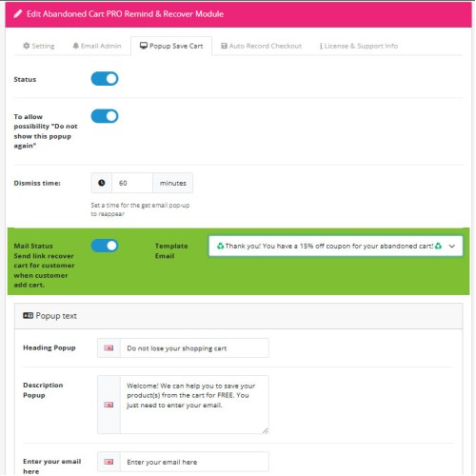Disable the 'Do not show this popup again' switch
Viewport: 476px width, 476px height.
click(105, 116)
